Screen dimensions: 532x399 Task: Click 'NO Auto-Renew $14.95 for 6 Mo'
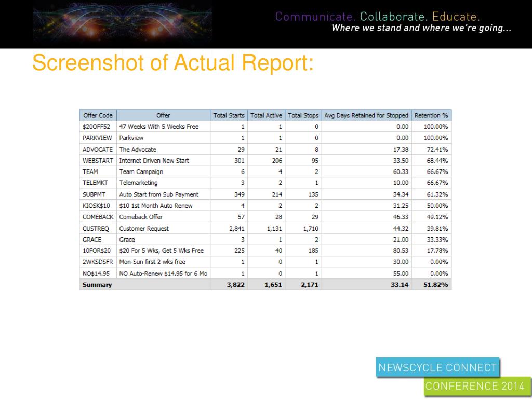tap(163, 273)
